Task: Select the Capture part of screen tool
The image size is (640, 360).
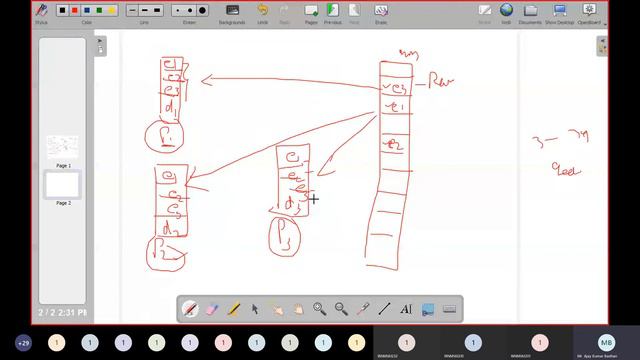Action: (x=428, y=309)
